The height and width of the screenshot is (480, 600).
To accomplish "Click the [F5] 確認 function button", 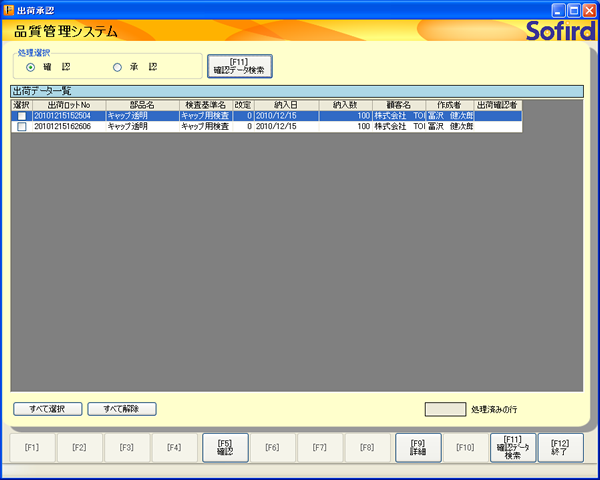I will (x=225, y=447).
